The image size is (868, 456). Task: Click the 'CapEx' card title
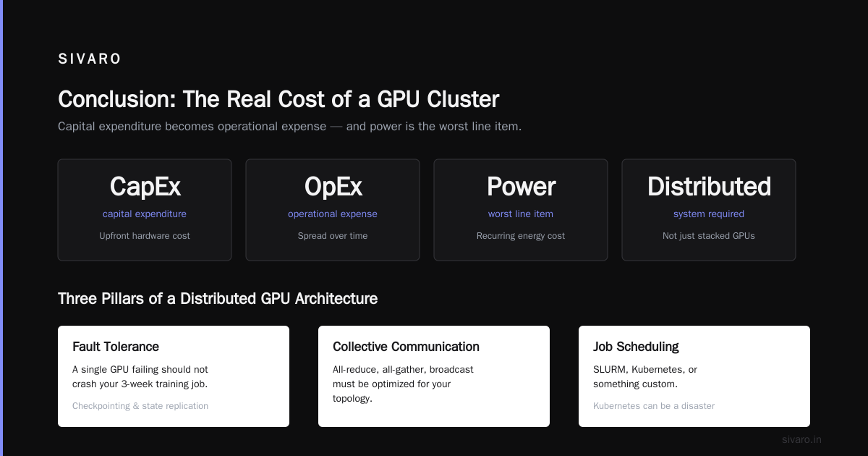coord(145,187)
